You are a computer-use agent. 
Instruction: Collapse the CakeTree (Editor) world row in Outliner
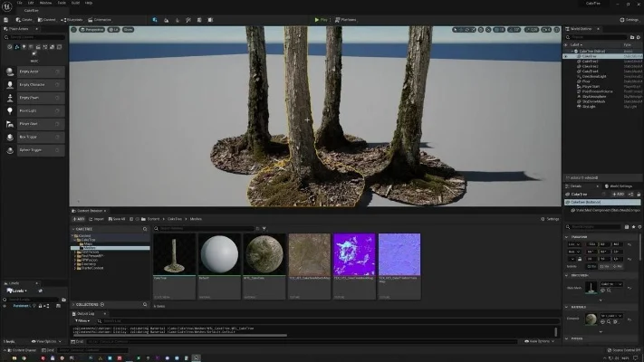pyautogui.click(x=572, y=52)
